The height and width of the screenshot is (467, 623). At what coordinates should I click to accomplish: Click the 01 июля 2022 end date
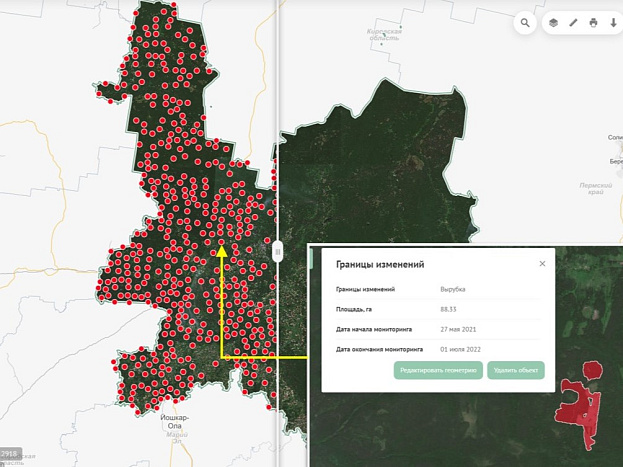click(460, 349)
